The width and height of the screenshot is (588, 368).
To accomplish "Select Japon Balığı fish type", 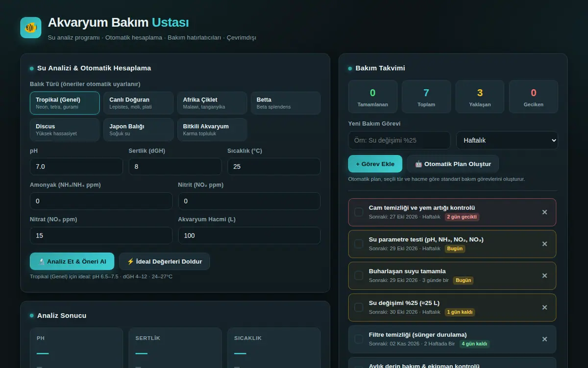I will 139,130.
